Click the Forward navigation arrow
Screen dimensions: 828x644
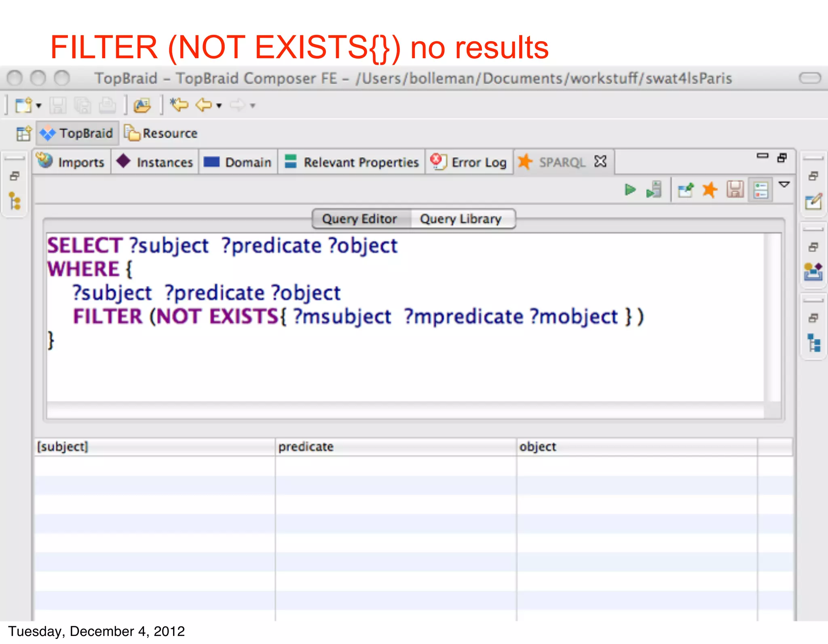pyautogui.click(x=237, y=106)
